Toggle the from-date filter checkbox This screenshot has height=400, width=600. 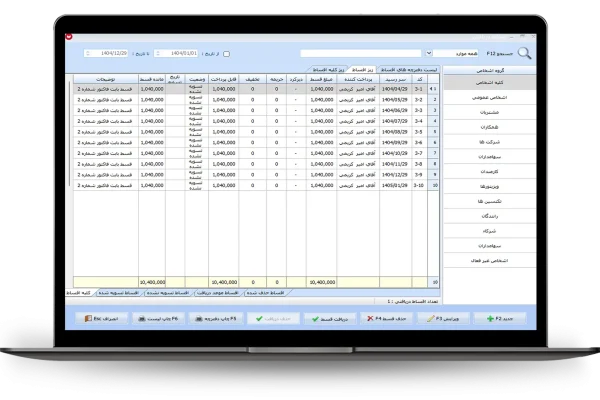[x=226, y=54]
